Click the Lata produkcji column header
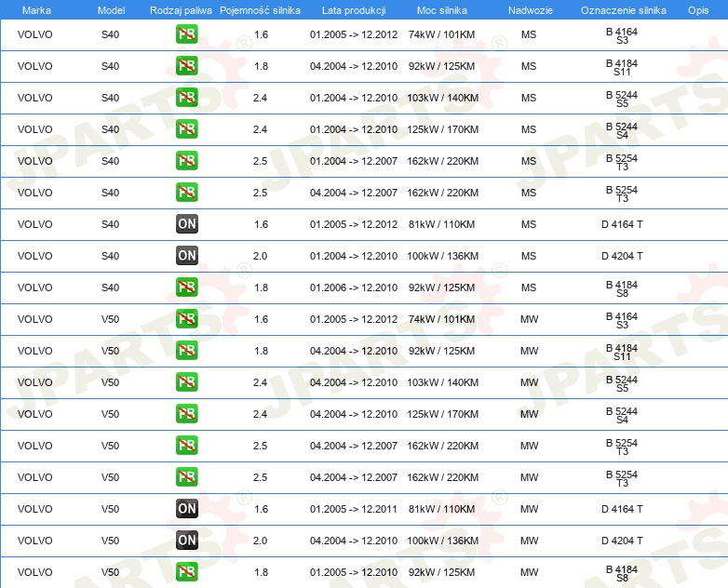 (x=354, y=10)
